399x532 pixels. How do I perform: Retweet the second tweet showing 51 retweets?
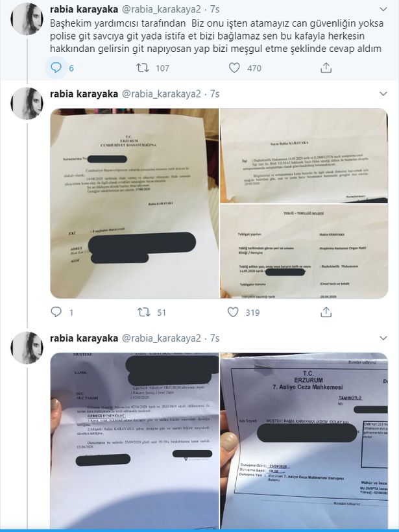click(144, 312)
